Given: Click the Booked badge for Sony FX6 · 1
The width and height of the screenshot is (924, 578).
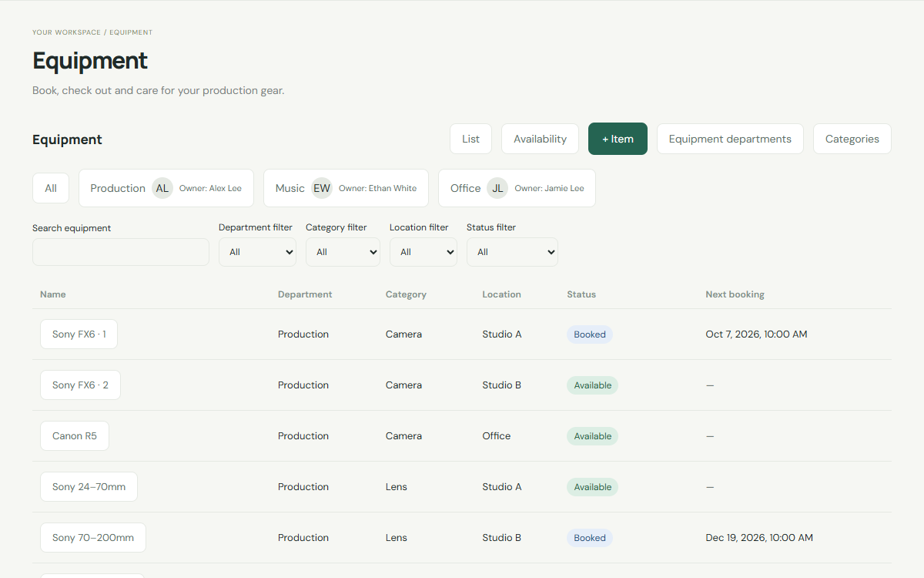Looking at the screenshot, I should pyautogui.click(x=590, y=334).
